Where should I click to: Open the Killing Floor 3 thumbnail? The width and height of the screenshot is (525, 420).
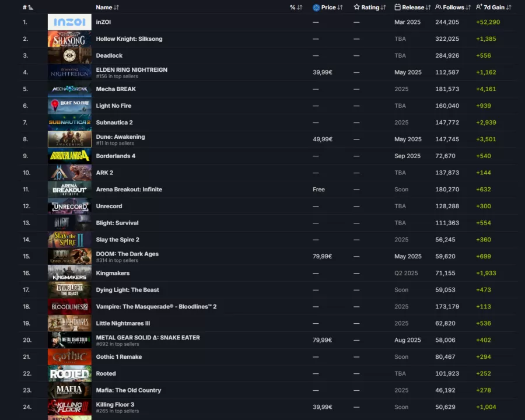point(69,407)
